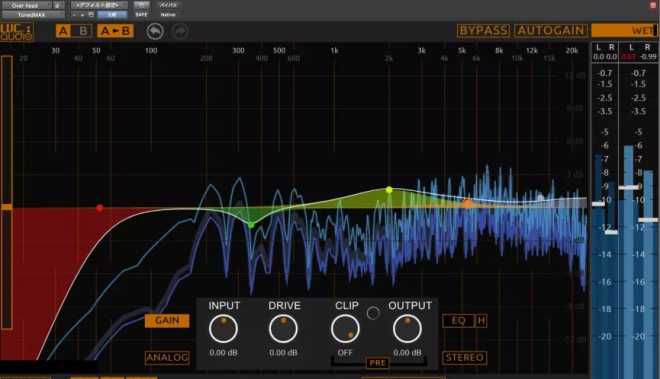Image resolution: width=660 pixels, height=379 pixels.
Task: Adjust the WET mix slider
Action: click(624, 30)
